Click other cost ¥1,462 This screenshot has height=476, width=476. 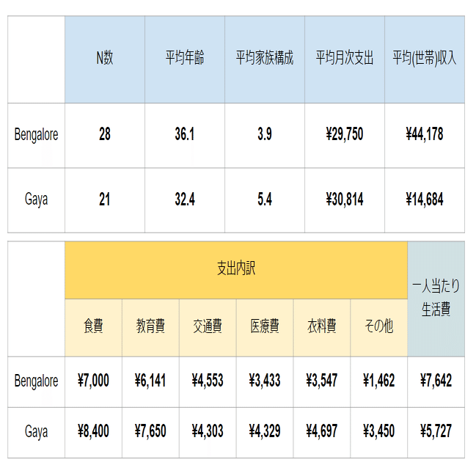[378, 381]
